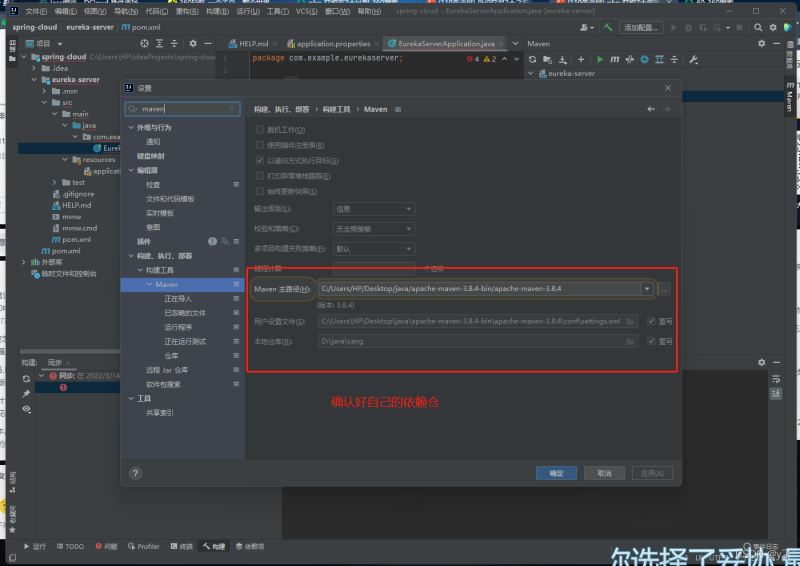Open the Maven home path dropdown arrow
The width and height of the screenshot is (800, 566).
647,289
